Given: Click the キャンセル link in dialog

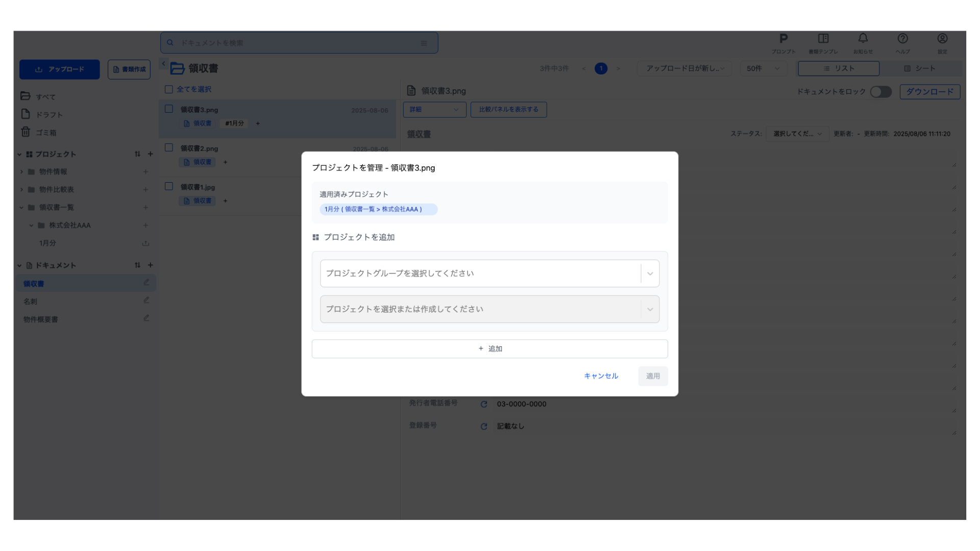Looking at the screenshot, I should [x=601, y=376].
